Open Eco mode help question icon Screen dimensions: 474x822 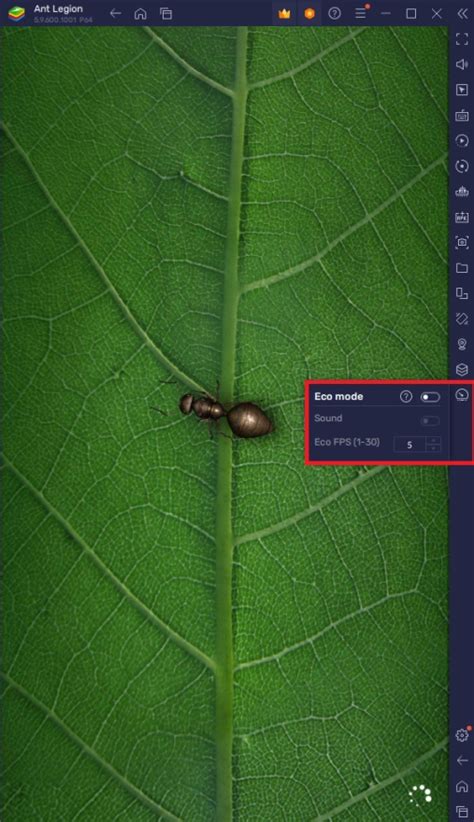click(406, 397)
